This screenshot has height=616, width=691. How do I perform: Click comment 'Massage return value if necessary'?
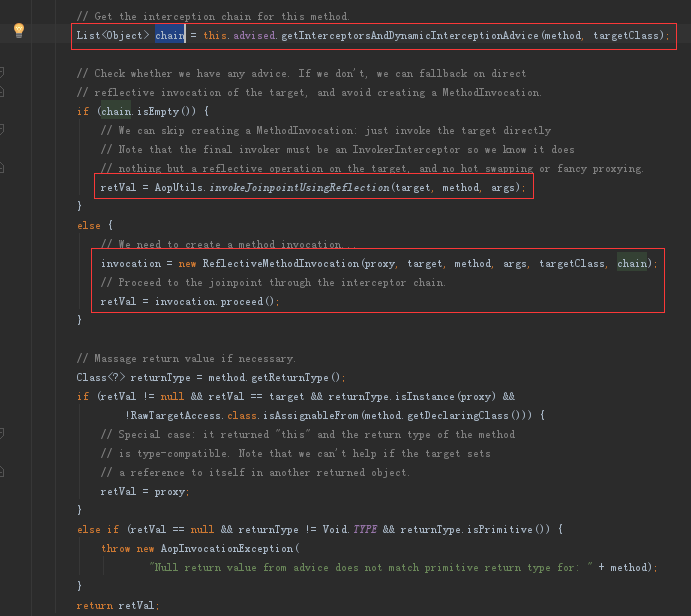(x=186, y=359)
